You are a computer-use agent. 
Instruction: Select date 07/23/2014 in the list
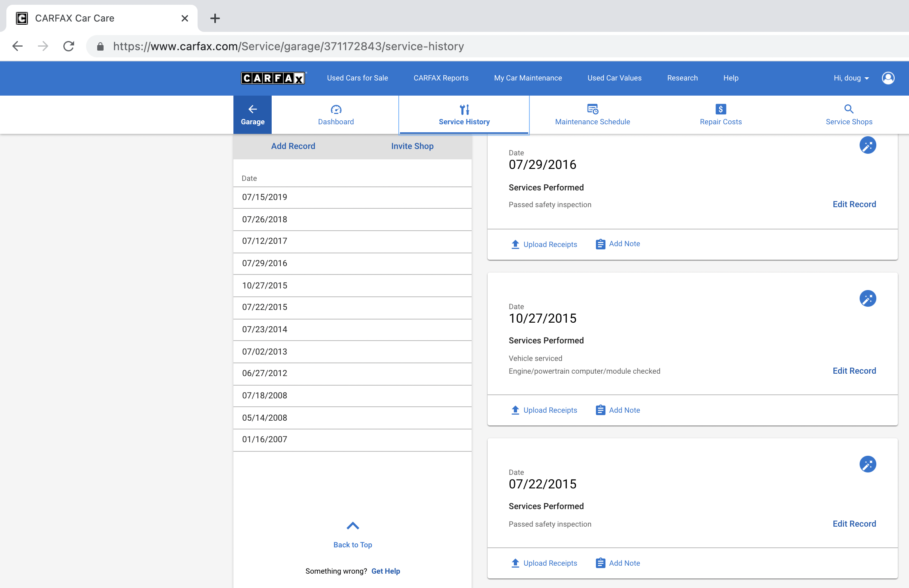tap(353, 329)
